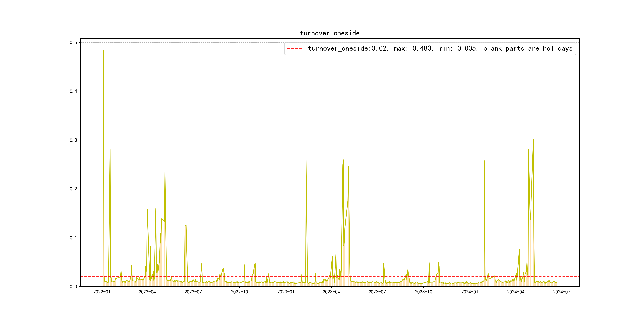
Task: Click the red dashed legend line sample
Action: click(295, 48)
